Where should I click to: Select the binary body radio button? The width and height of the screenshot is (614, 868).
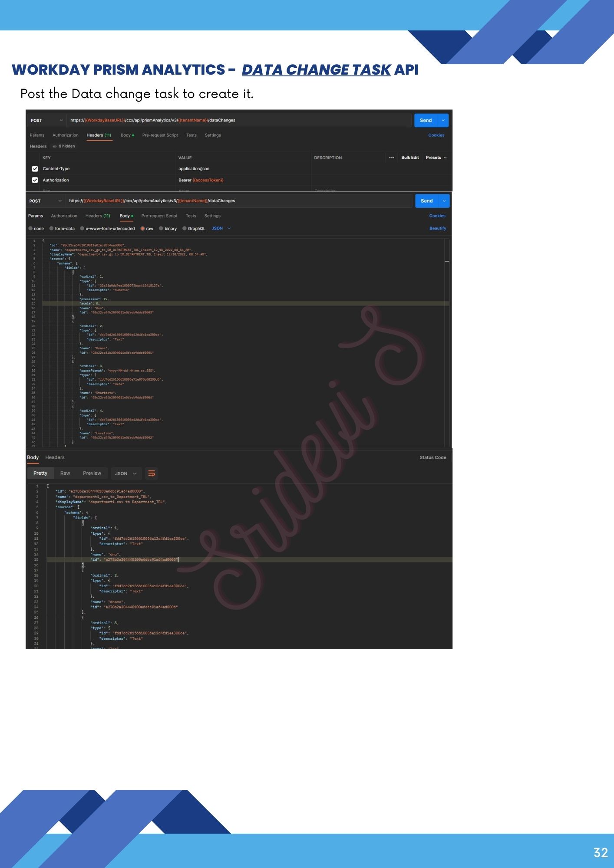click(x=161, y=228)
